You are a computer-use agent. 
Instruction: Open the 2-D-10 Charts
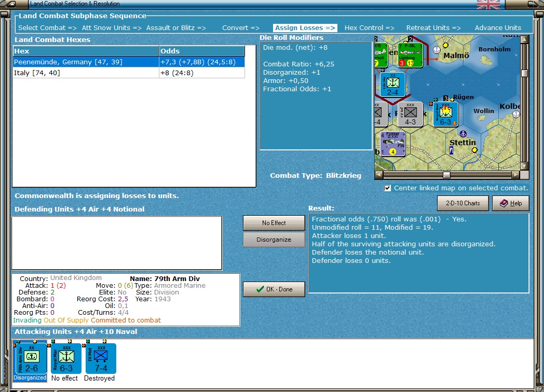[x=463, y=203]
